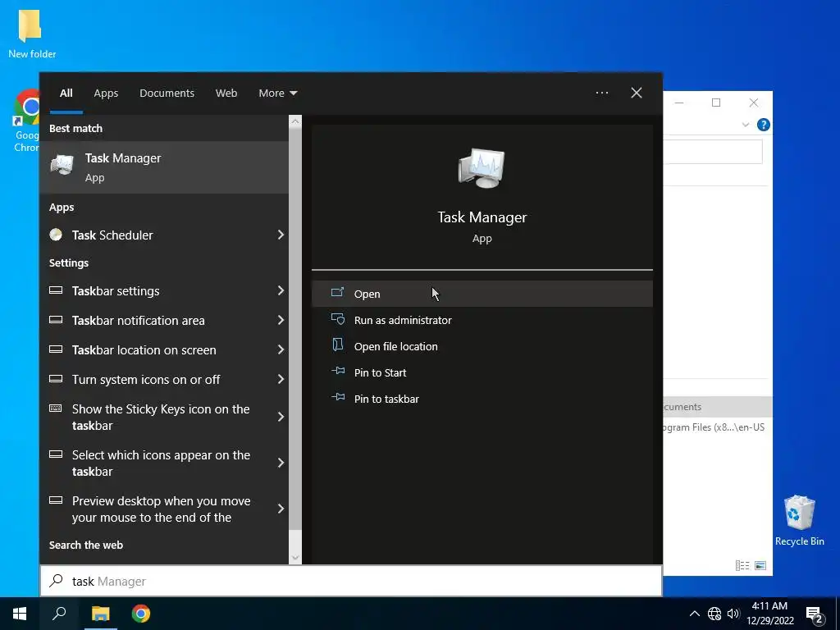The width and height of the screenshot is (840, 630).
Task: Close the search panel with the X button
Action: [x=637, y=93]
